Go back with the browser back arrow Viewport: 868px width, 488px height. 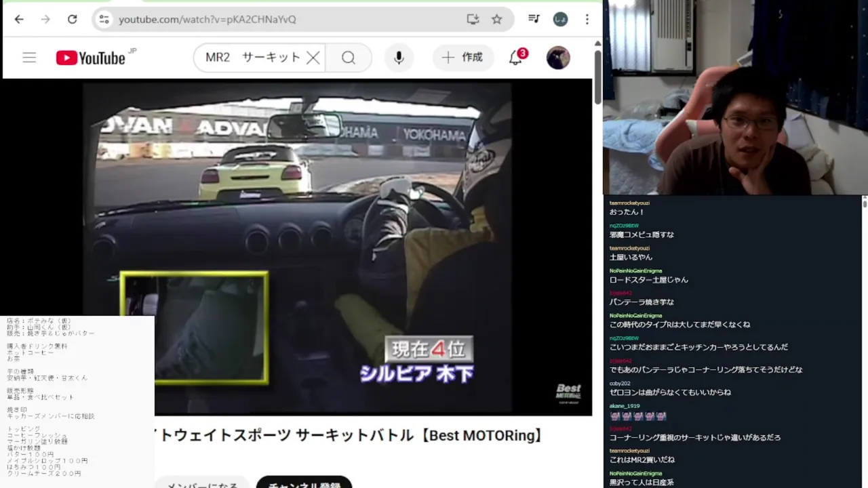tap(19, 19)
